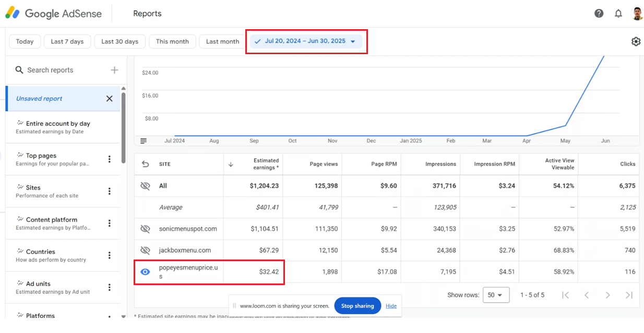Sort by Estimated earnings descending arrow

[x=231, y=164]
